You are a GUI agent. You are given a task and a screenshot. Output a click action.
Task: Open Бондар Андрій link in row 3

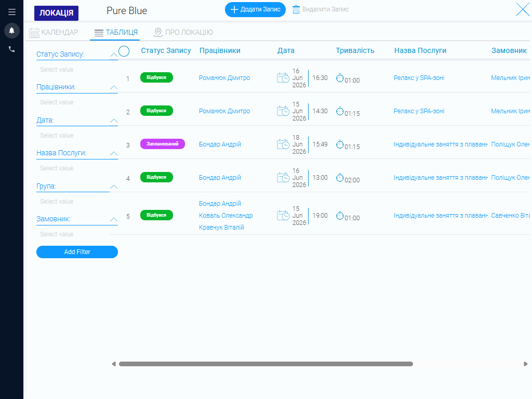220,144
